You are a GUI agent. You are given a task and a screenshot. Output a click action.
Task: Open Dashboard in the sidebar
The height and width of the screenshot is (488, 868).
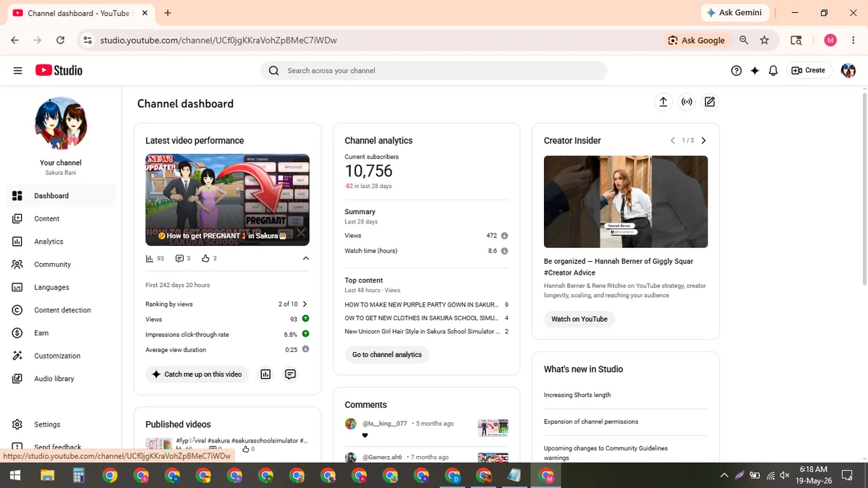pyautogui.click(x=61, y=196)
